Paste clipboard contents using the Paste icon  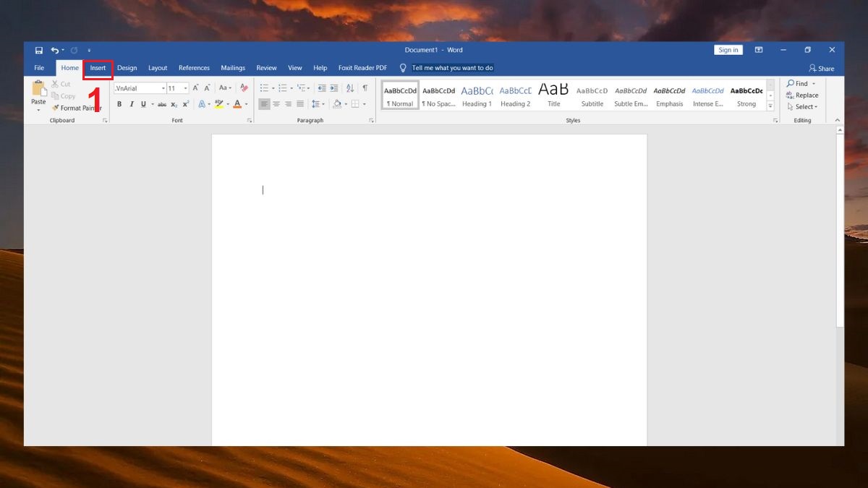pos(38,89)
